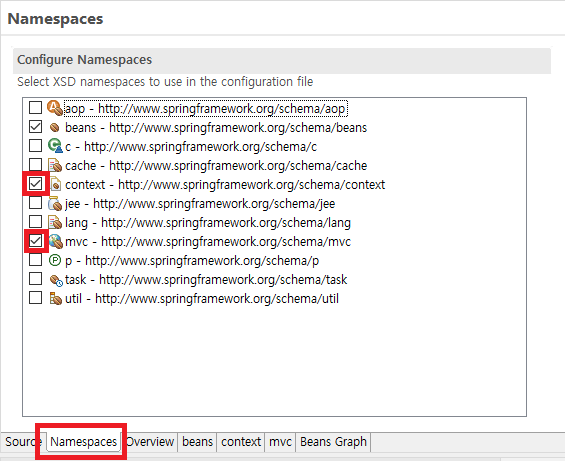Select the task schema URL row text
The image size is (565, 461).
[206, 279]
